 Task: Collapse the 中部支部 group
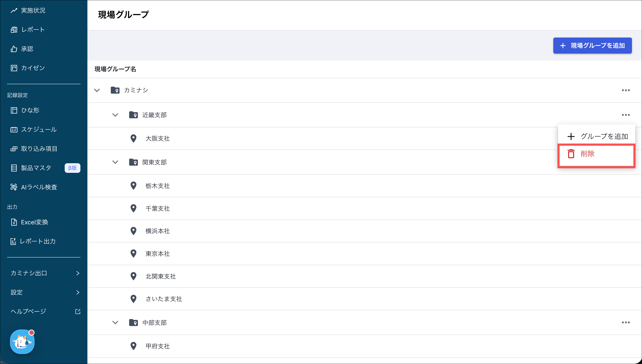[x=115, y=323]
